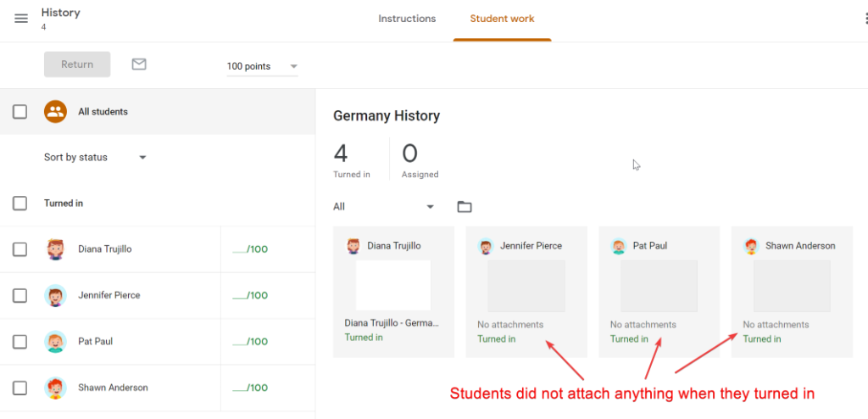Click the name Jennifer Pierce on the card

(x=531, y=246)
